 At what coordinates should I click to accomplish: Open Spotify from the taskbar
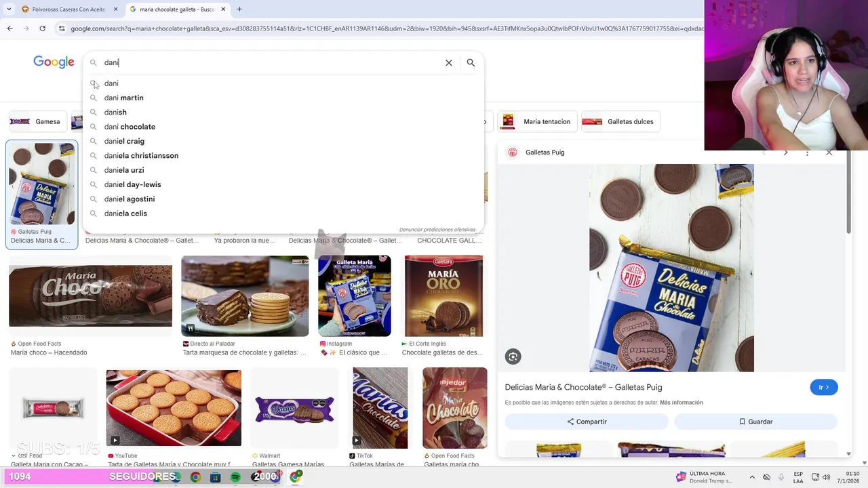(235, 477)
